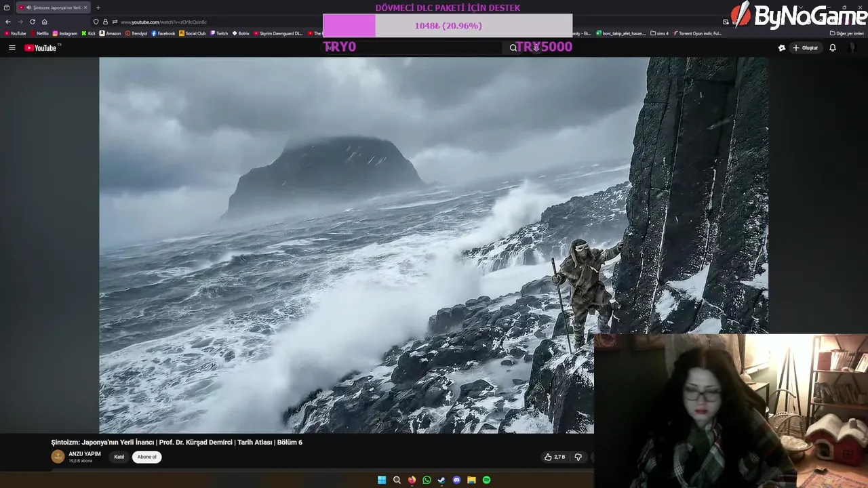Go to YouTube home via logo
Screen dimensions: 868x488
[42, 47]
